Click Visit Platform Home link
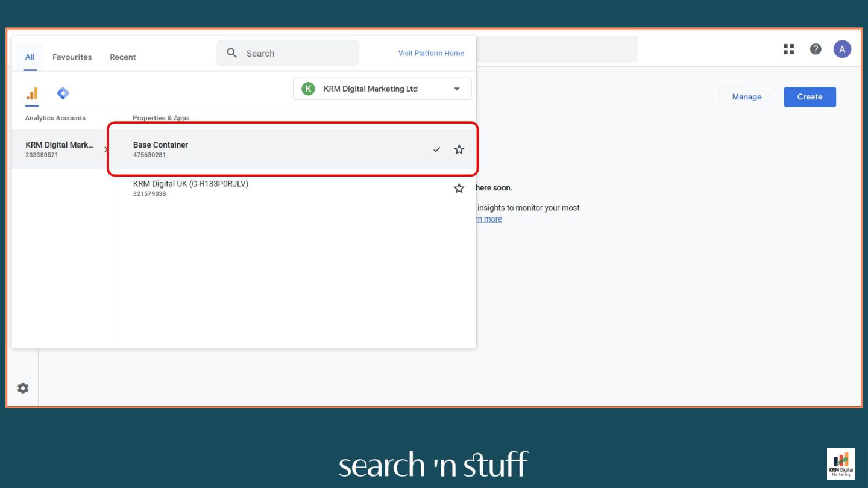This screenshot has width=868, height=488. point(431,53)
